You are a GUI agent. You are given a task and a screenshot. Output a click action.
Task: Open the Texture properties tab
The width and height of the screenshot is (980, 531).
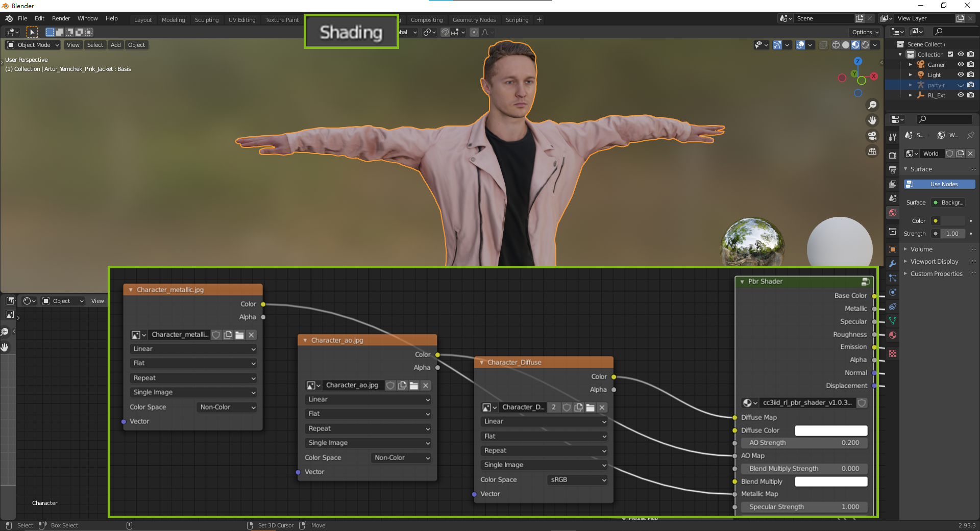coord(893,353)
